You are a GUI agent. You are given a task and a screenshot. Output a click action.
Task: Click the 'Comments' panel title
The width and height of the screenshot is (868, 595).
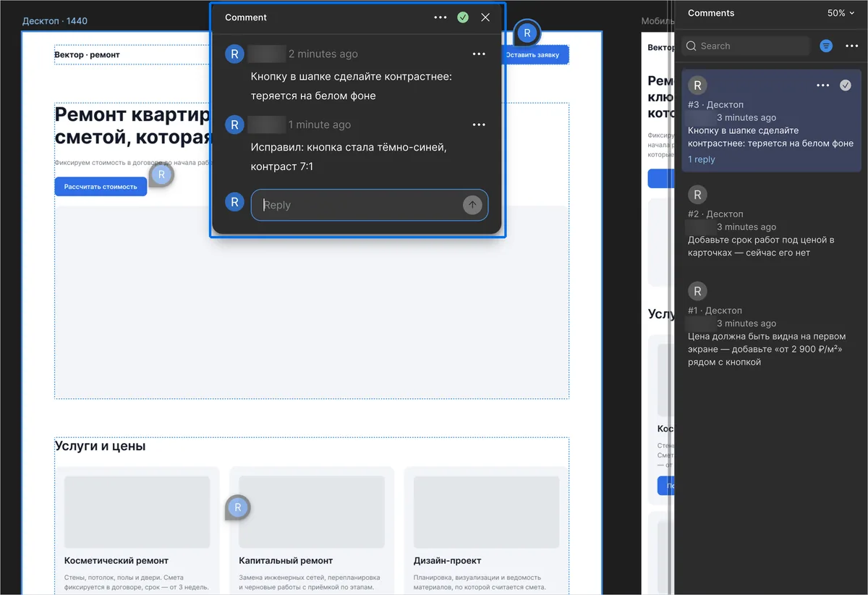[x=711, y=13]
